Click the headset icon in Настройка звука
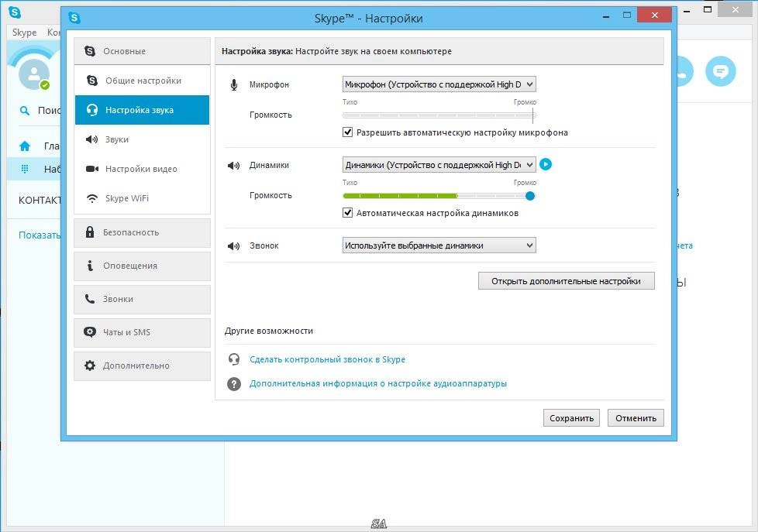758x532 pixels. (92, 110)
